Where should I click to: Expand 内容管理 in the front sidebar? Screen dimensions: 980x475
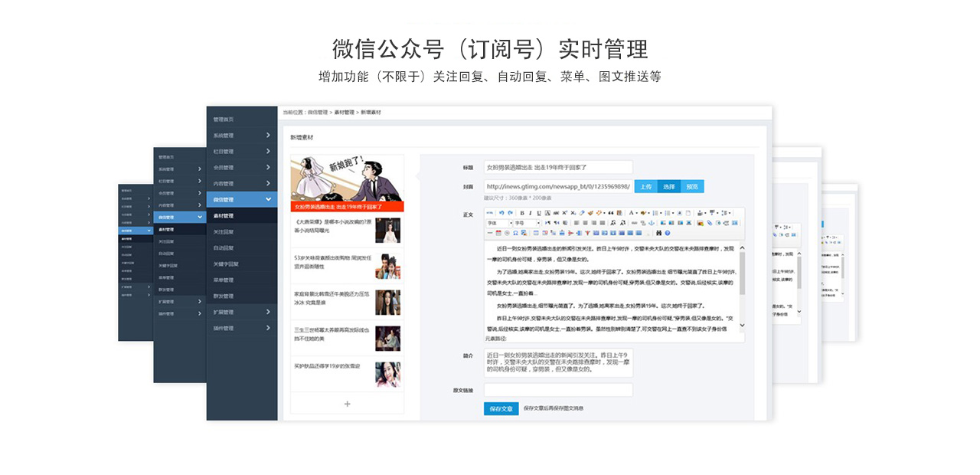(242, 184)
